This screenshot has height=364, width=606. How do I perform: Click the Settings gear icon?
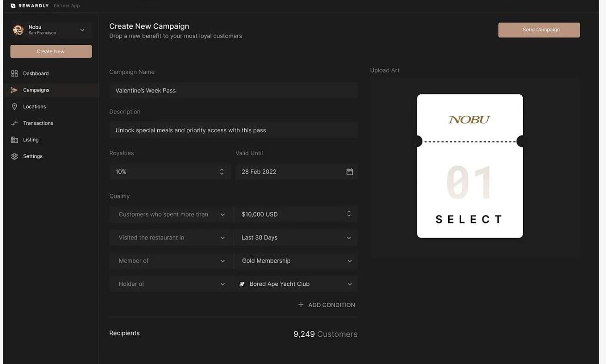tap(14, 156)
